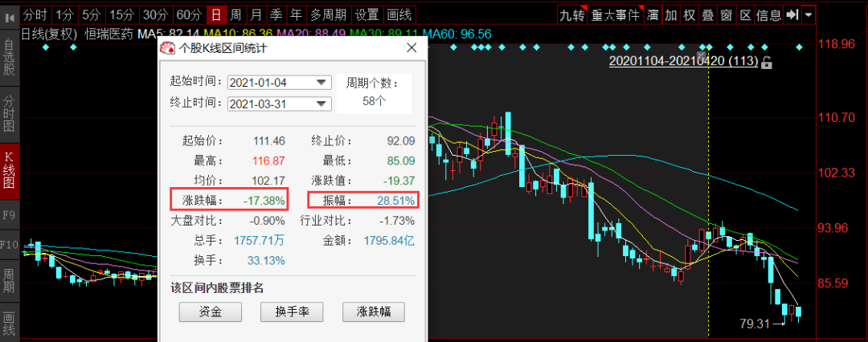Click the 窗 window toolbar icon
868x342 pixels.
pyautogui.click(x=726, y=14)
